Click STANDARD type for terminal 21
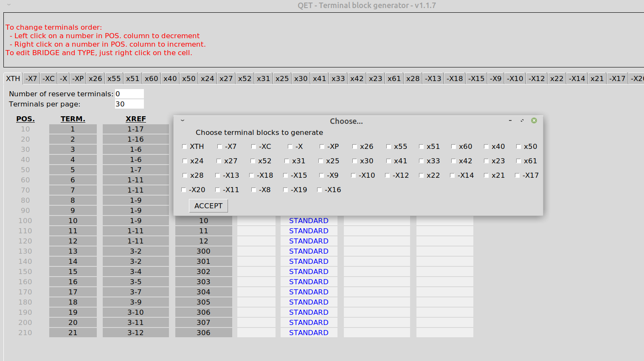This screenshot has height=361, width=644. point(309,333)
